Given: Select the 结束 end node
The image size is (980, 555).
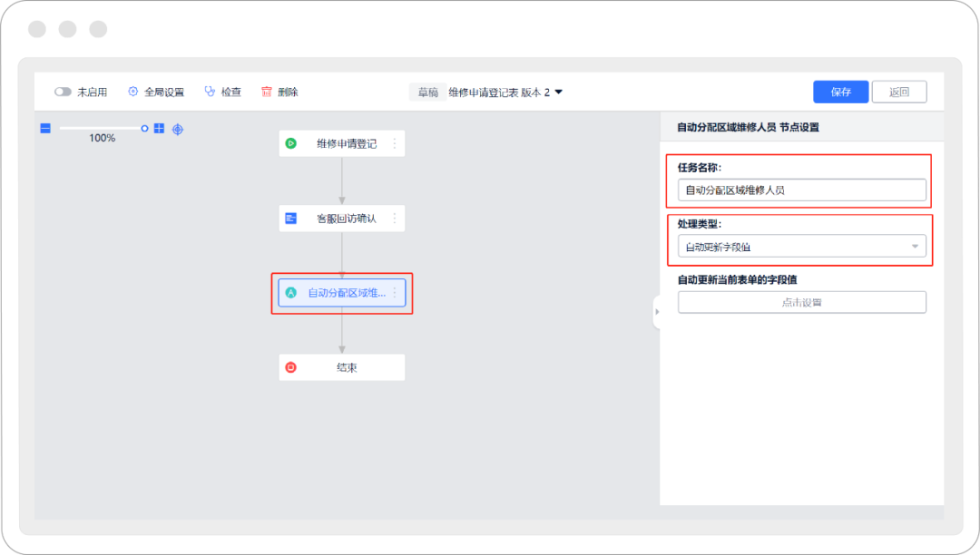Looking at the screenshot, I should click(x=341, y=367).
